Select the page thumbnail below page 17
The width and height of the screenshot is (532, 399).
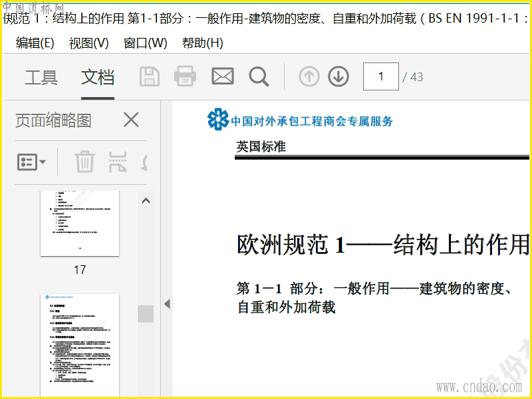click(x=80, y=345)
